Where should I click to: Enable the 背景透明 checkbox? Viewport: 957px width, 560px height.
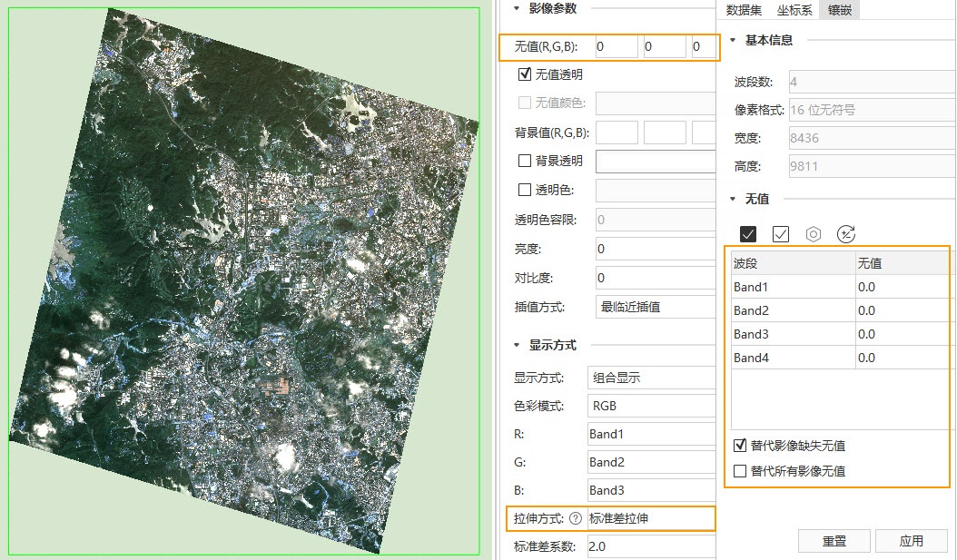524,161
